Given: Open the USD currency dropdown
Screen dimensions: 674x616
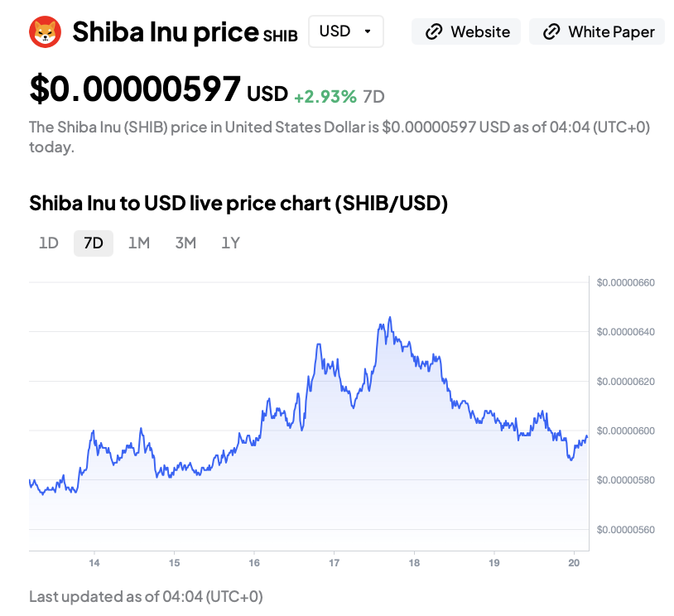Looking at the screenshot, I should (x=345, y=31).
